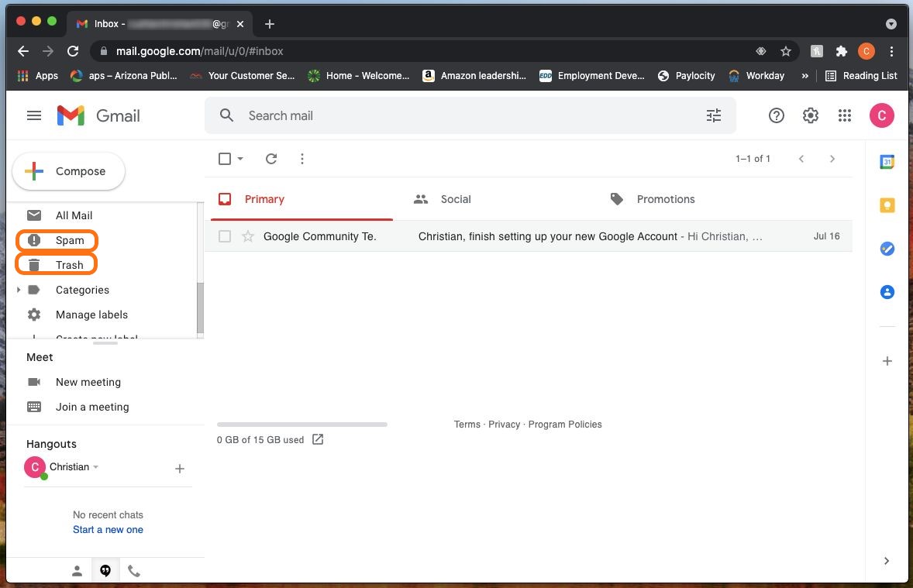Open the Google Community Team email

(x=528, y=236)
